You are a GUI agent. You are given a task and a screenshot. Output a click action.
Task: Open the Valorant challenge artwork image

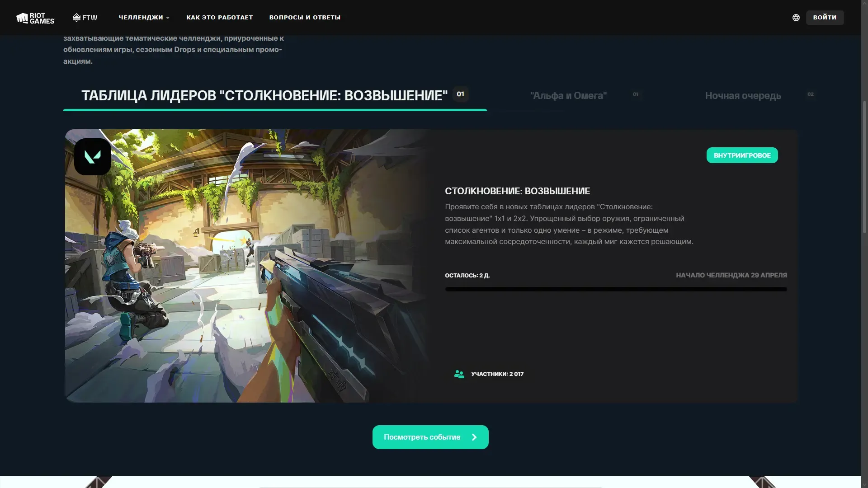click(x=247, y=266)
